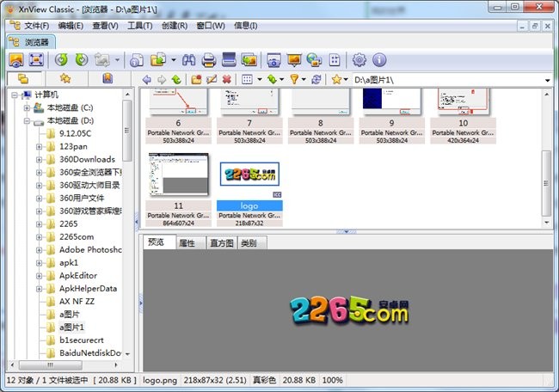Switch to the 属性 tab
The image size is (559, 392).
(187, 243)
